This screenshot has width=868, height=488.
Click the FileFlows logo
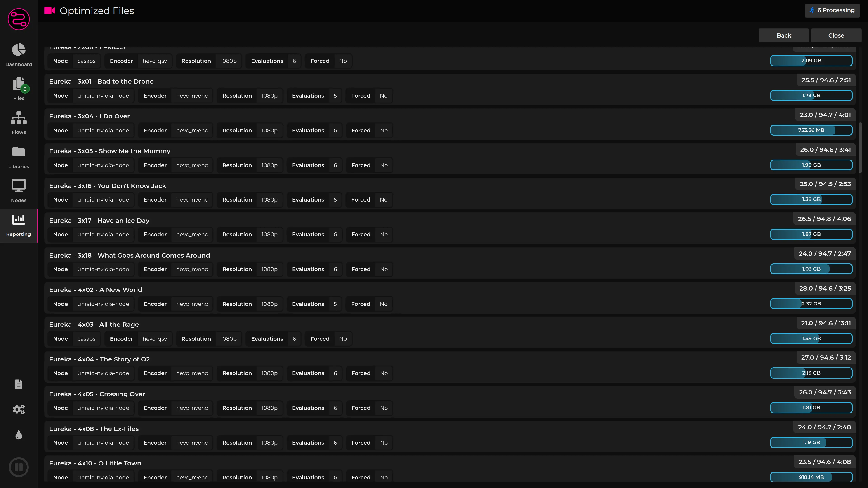tap(19, 19)
